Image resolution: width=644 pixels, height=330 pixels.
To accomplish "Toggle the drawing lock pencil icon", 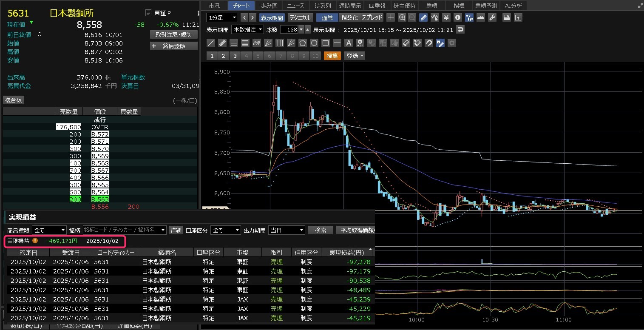I will pyautogui.click(x=440, y=43).
